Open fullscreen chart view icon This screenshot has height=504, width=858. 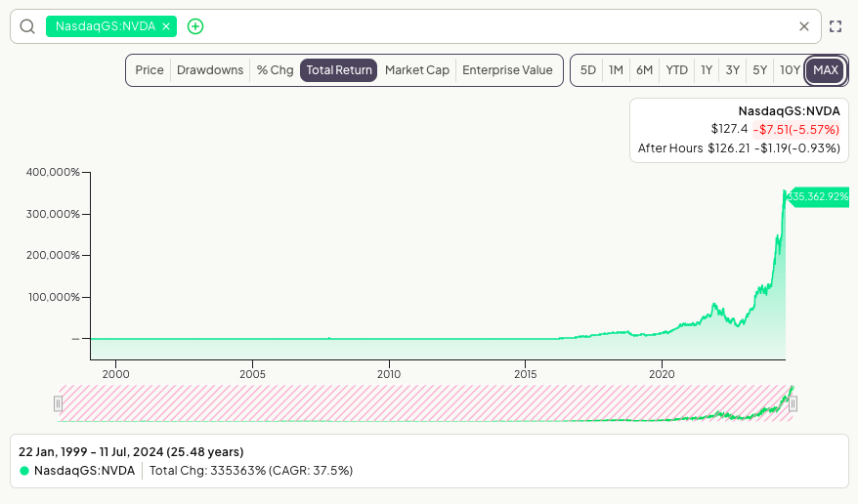pyautogui.click(x=836, y=26)
